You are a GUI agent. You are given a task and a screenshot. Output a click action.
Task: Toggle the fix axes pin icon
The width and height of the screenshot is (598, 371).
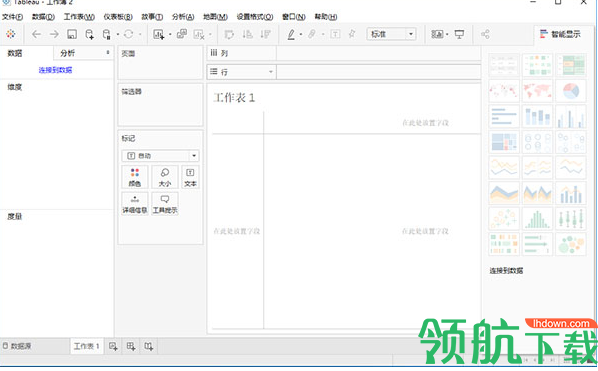[352, 34]
